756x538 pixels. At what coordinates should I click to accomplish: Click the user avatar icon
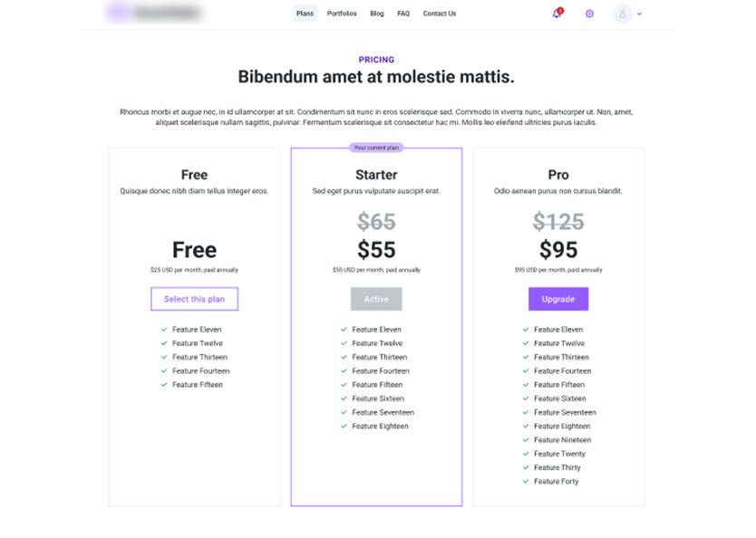tap(622, 14)
